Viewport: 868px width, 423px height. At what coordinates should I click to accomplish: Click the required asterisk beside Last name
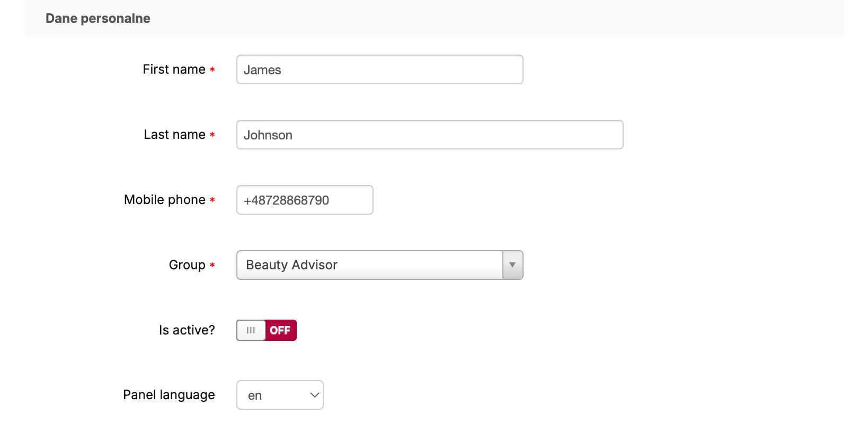[x=212, y=135]
